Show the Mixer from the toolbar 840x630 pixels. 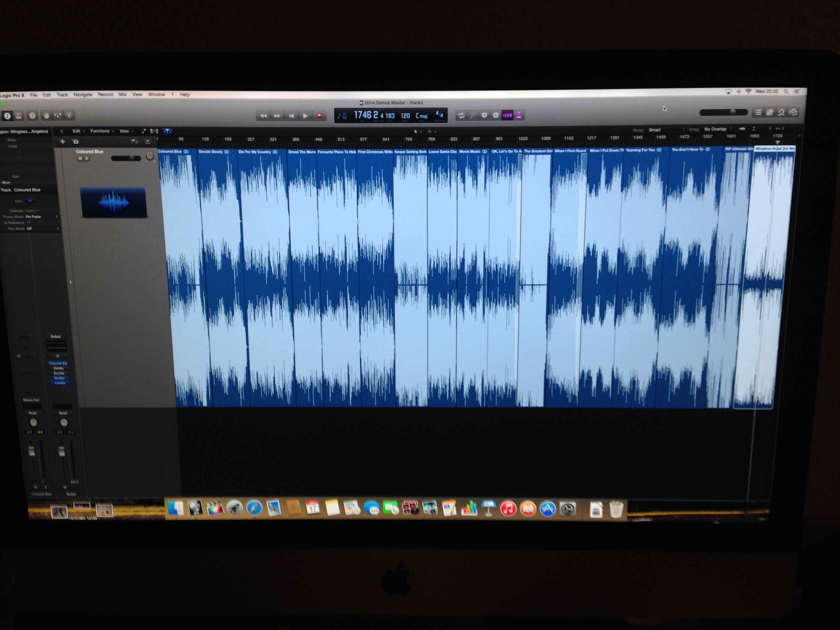click(x=58, y=116)
